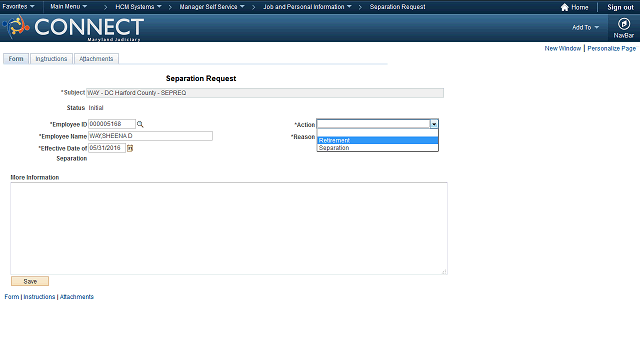The width and height of the screenshot is (640, 360).
Task: Switch to the Form tab
Action: click(x=16, y=59)
